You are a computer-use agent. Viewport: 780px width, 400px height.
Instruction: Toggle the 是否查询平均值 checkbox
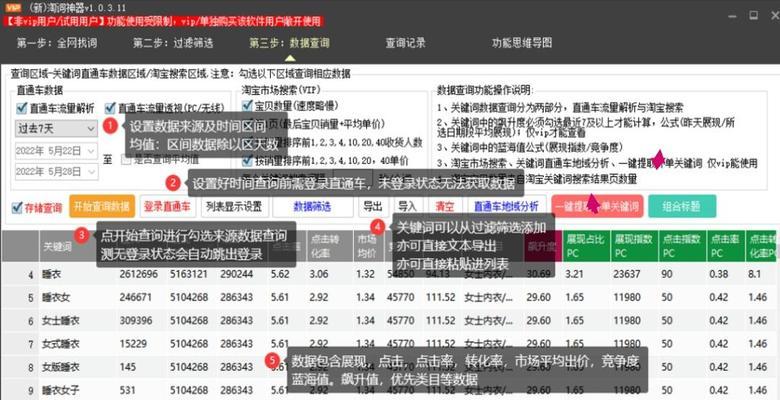click(x=126, y=160)
